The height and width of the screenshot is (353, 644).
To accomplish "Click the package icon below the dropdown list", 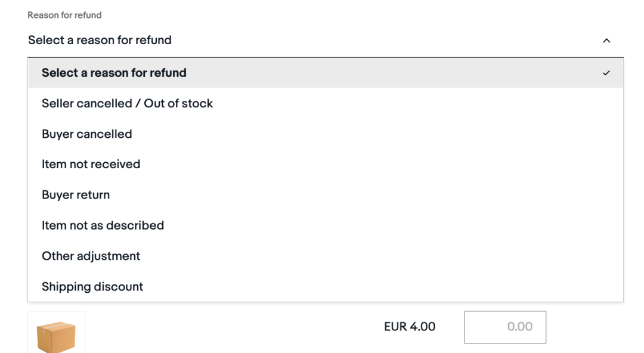I will pos(56,336).
